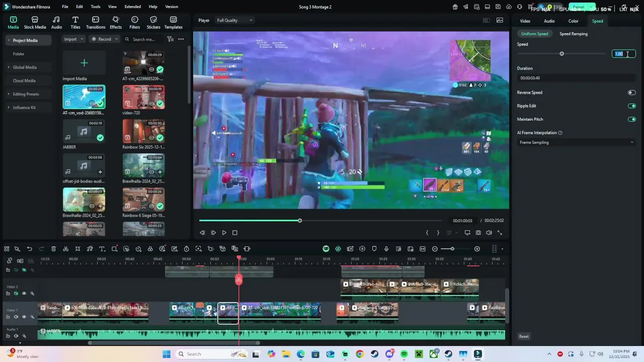Select the Crop tool in timeline toolbar
This screenshot has height=362, width=644.
(77, 249)
